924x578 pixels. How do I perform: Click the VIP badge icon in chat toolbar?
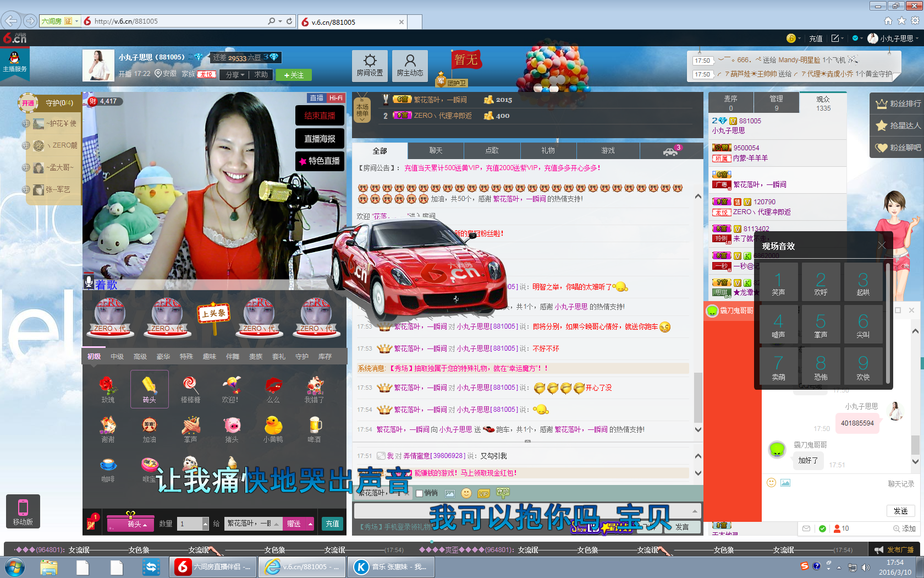(483, 494)
